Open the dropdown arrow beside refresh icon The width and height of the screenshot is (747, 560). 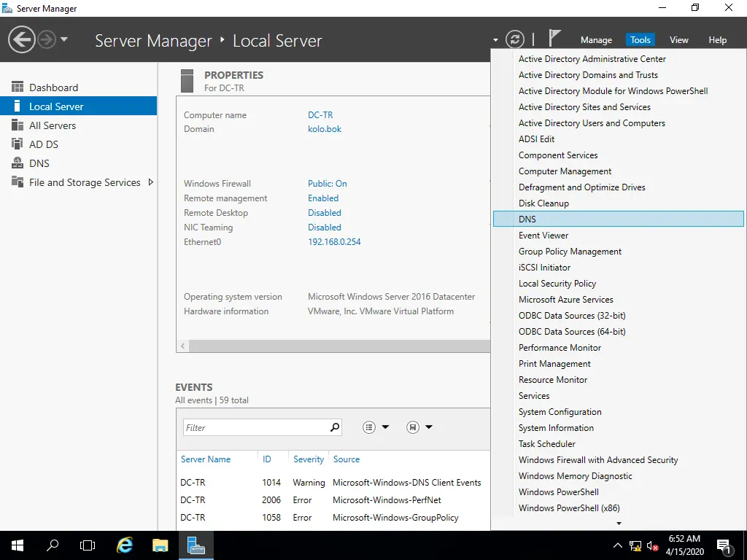[495, 40]
